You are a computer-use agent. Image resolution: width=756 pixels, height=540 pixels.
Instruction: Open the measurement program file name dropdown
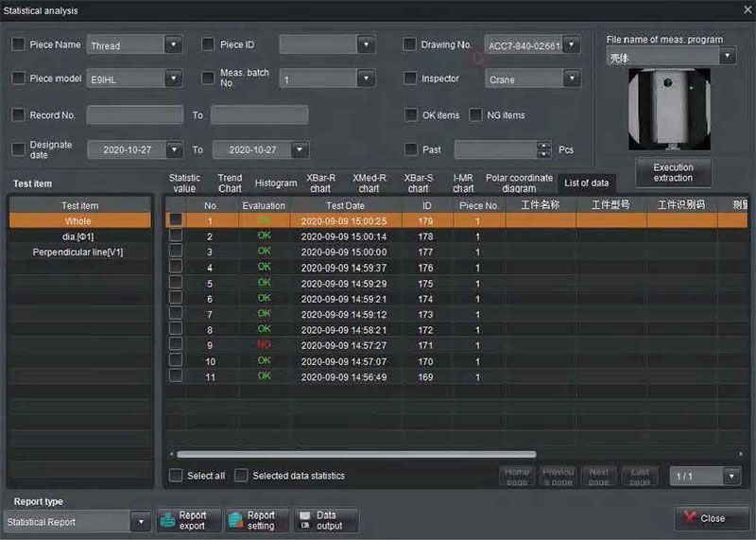point(726,57)
